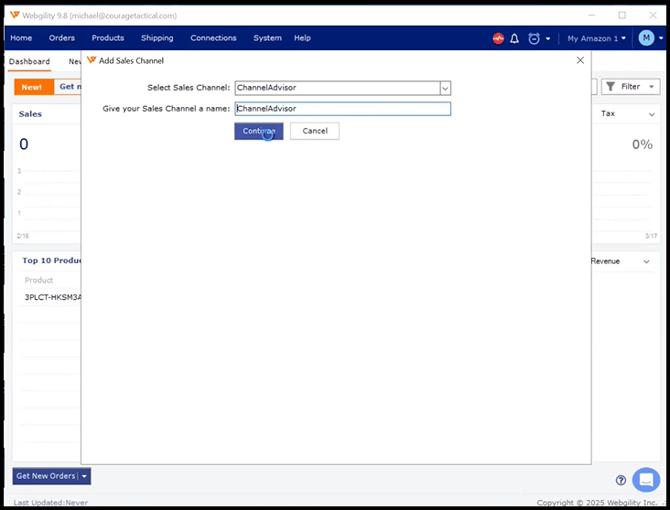The width and height of the screenshot is (670, 510).
Task: Expand the Select Sales Channel dropdown
Action: point(445,88)
